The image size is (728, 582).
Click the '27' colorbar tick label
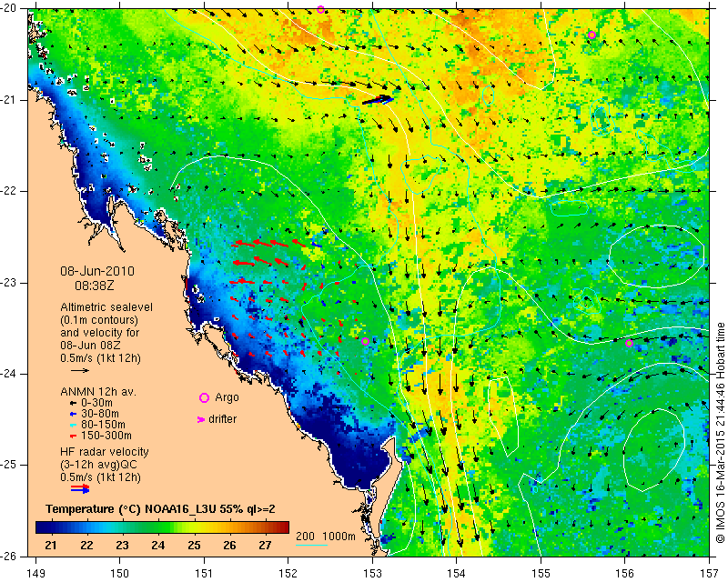pos(265,546)
